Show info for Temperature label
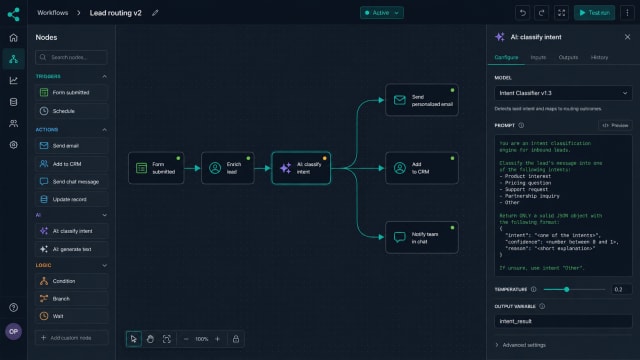Image resolution: width=640 pixels, height=360 pixels. pos(533,289)
